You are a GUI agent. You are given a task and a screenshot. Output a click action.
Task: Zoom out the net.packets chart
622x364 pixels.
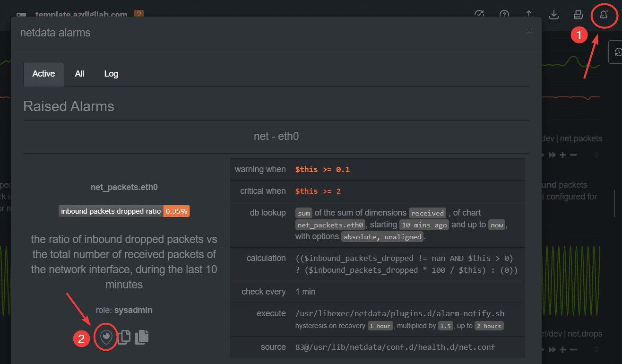[573, 155]
